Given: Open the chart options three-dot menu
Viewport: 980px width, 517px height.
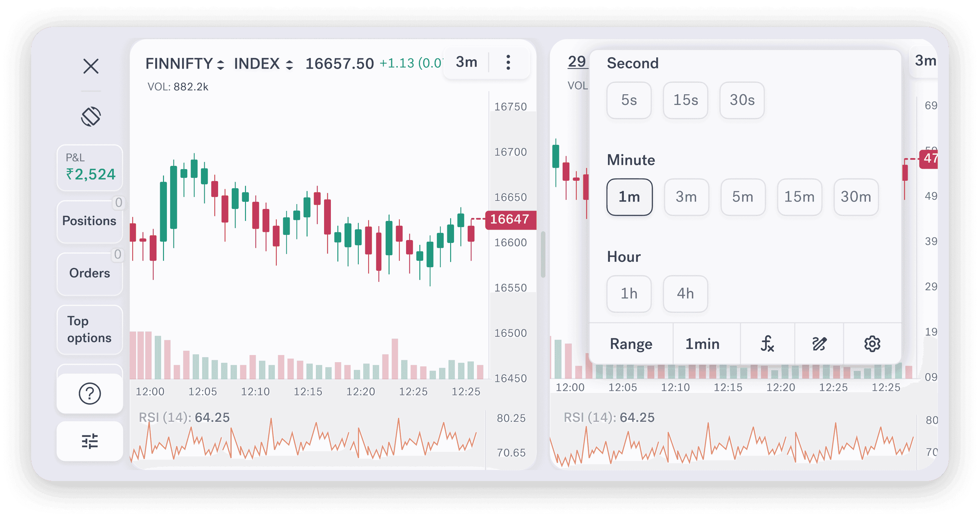Looking at the screenshot, I should [508, 63].
